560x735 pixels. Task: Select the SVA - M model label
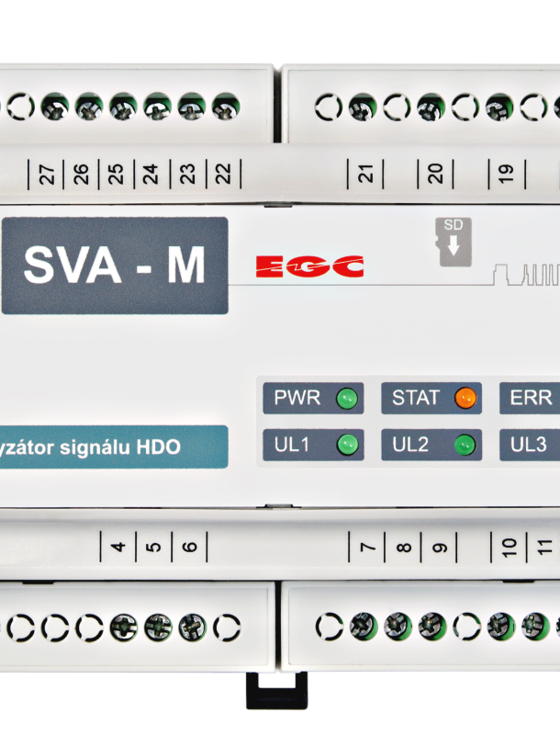click(x=115, y=266)
